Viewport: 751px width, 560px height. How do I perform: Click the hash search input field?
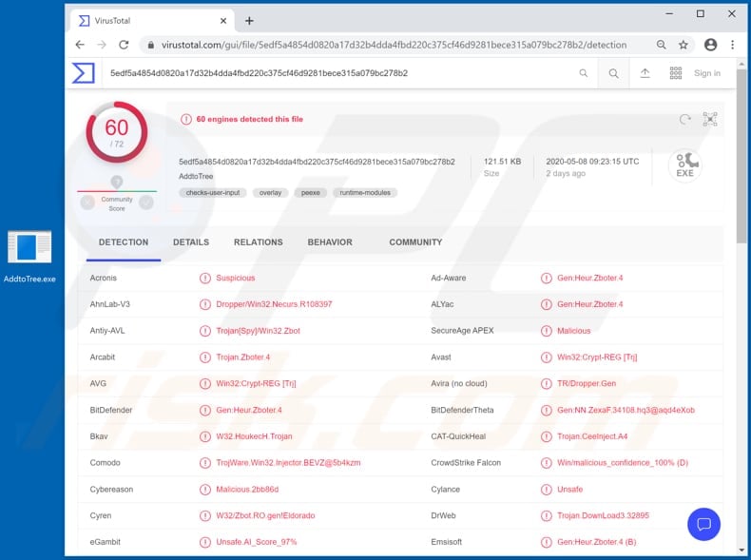click(x=336, y=73)
